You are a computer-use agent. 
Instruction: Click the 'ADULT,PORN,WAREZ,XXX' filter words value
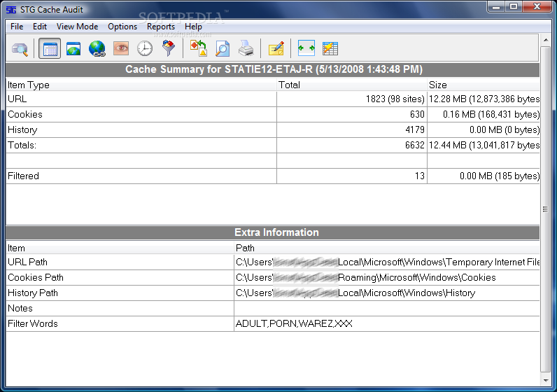(x=294, y=324)
